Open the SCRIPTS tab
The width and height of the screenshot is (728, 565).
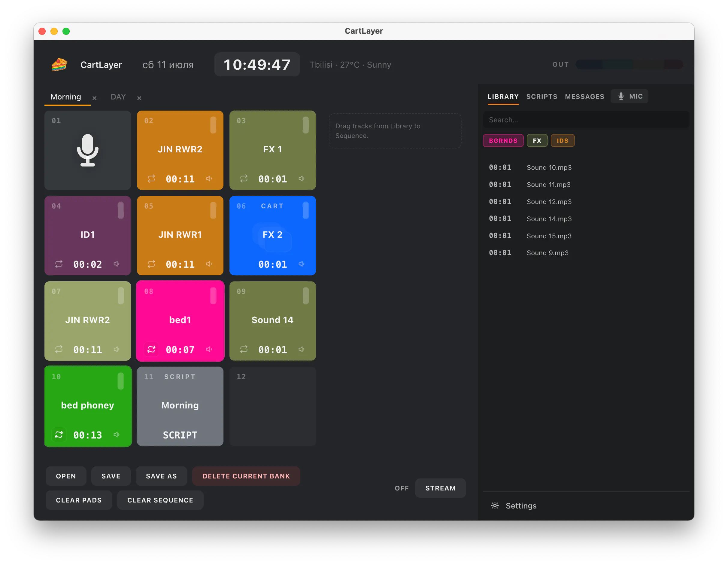(x=542, y=97)
